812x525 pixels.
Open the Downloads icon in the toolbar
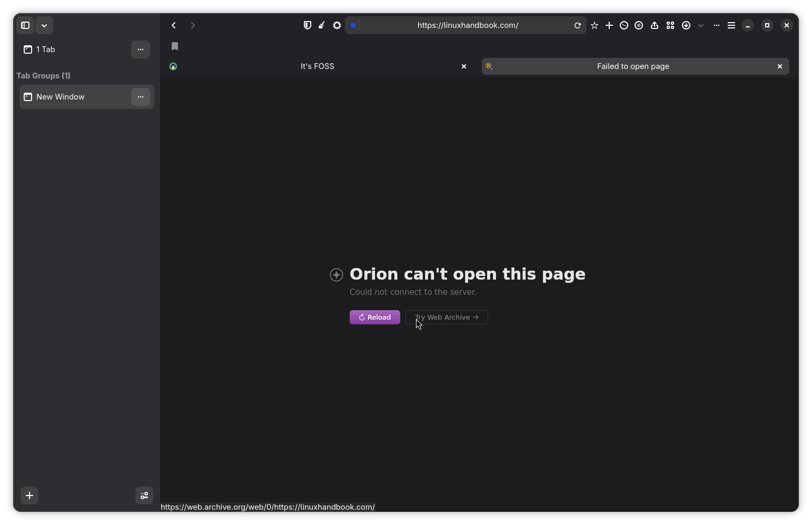coord(686,25)
